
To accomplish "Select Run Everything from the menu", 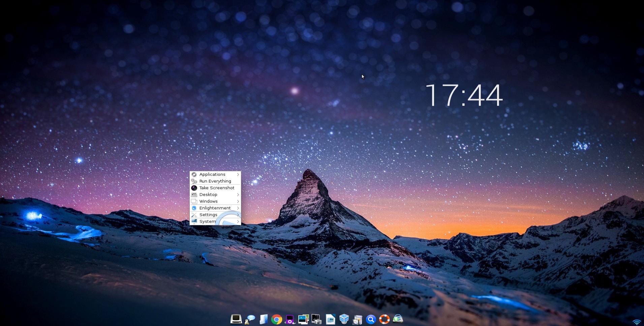I will 215,181.
